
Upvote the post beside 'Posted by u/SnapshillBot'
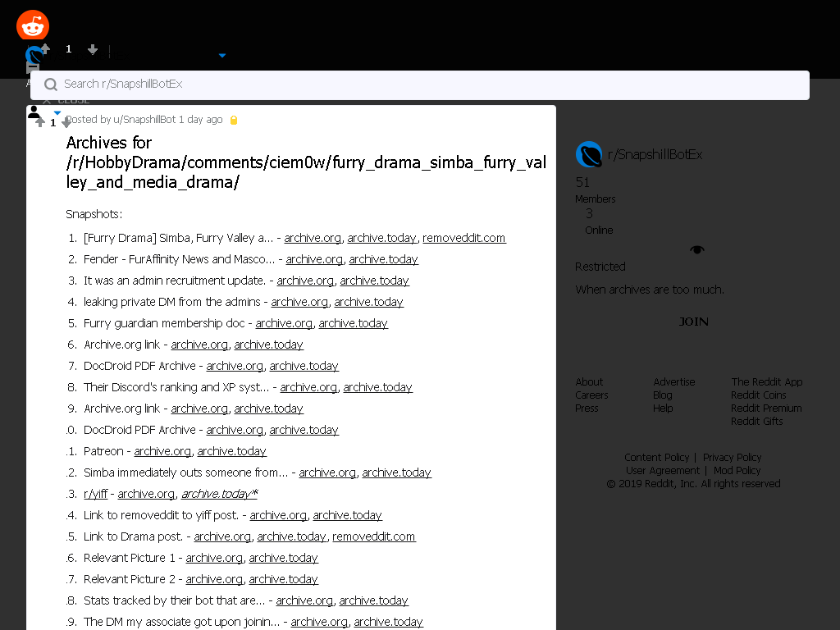pos(40,123)
